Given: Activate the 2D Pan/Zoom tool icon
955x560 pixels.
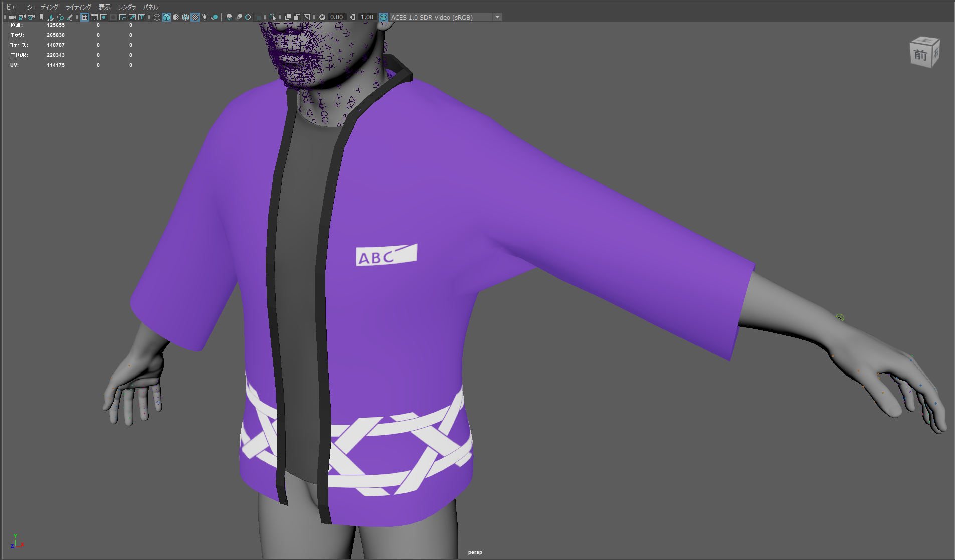Looking at the screenshot, I should [60, 17].
